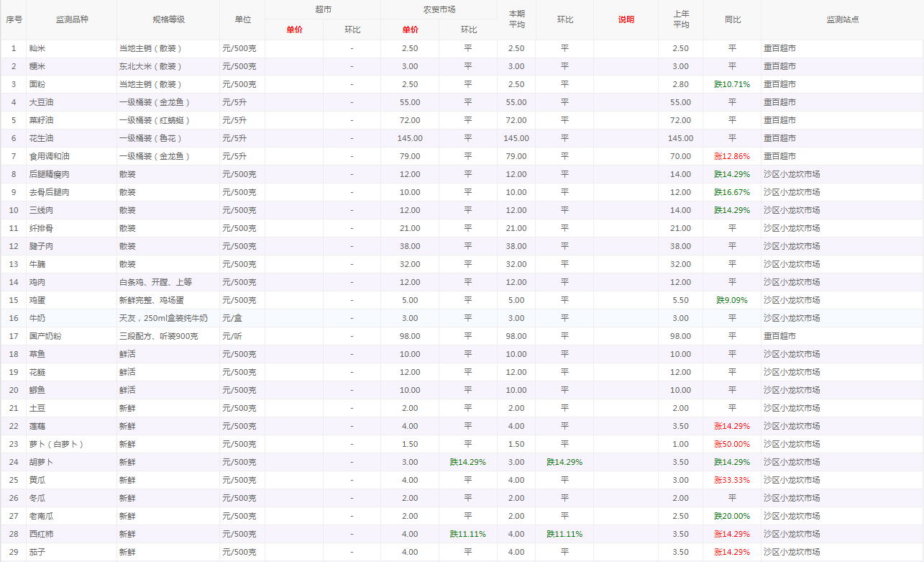Click the 跌16.67% value for 去骨后腿肉
This screenshot has width=924, height=562.
tap(732, 192)
